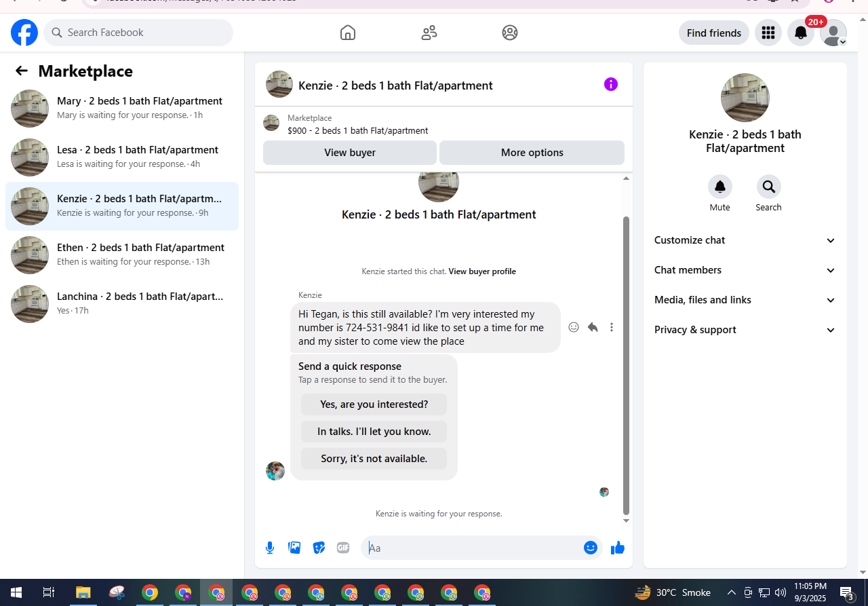
Task: Attach a photo with the image icon
Action: pyautogui.click(x=294, y=548)
